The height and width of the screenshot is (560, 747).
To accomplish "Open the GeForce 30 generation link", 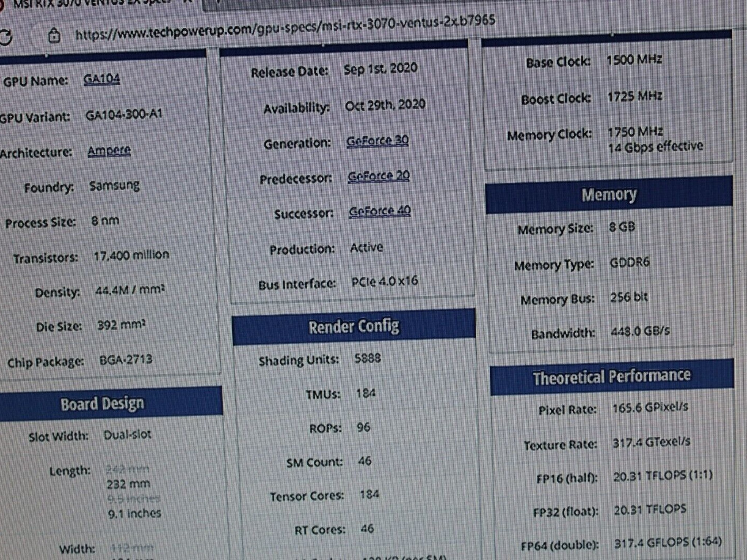I will (x=378, y=141).
